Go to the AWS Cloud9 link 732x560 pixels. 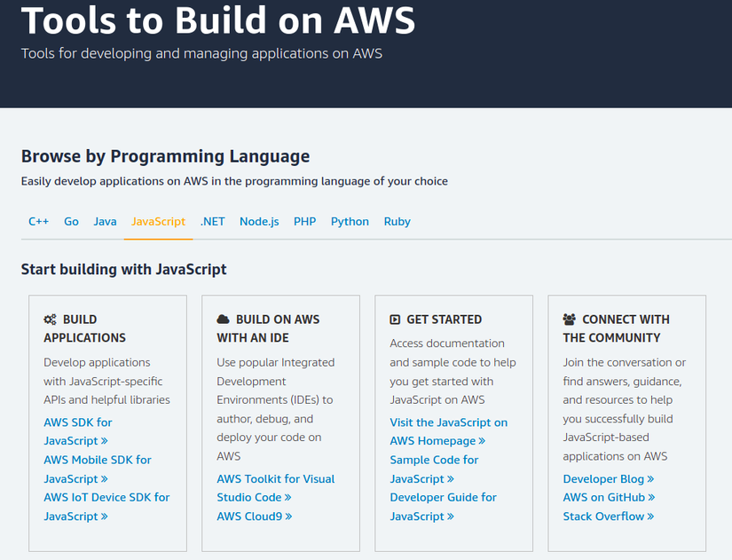(x=255, y=517)
